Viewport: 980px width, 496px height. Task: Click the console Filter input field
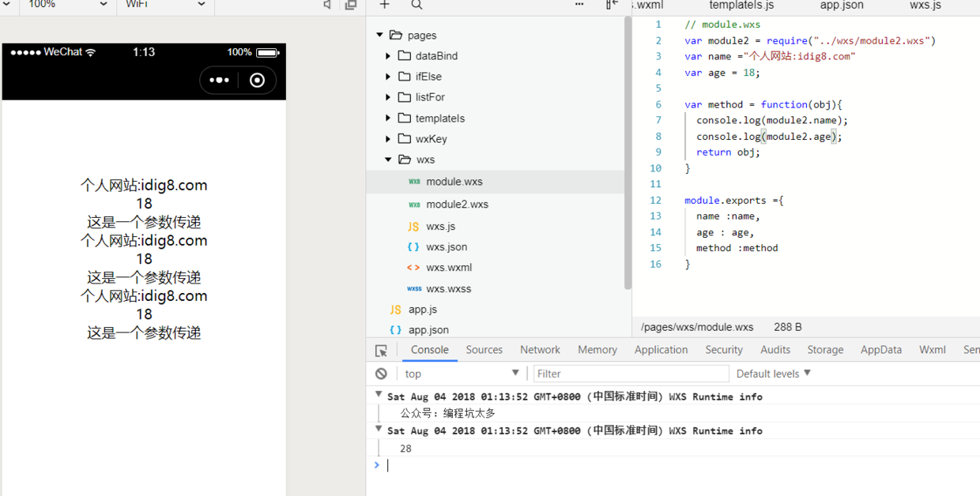point(631,374)
